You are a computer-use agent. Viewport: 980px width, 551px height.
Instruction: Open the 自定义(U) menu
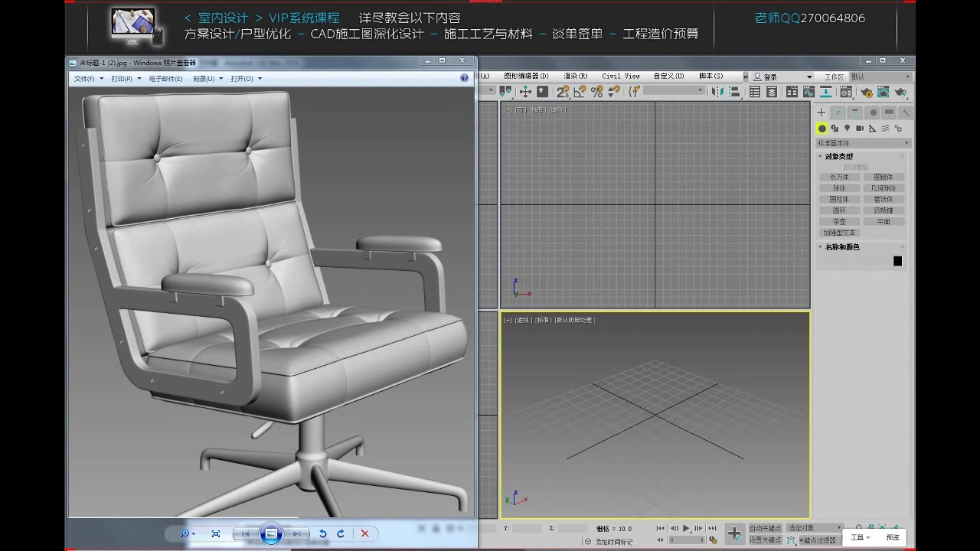669,77
